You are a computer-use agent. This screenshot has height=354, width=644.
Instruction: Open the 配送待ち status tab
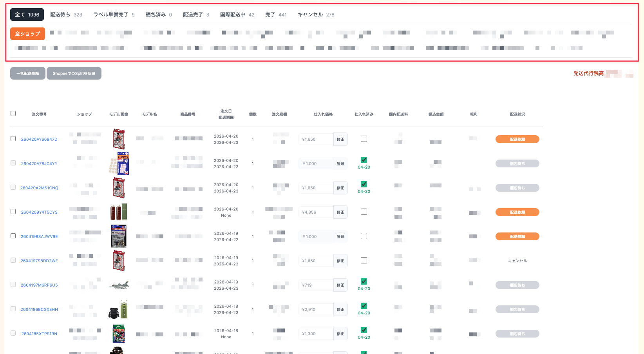tap(66, 15)
